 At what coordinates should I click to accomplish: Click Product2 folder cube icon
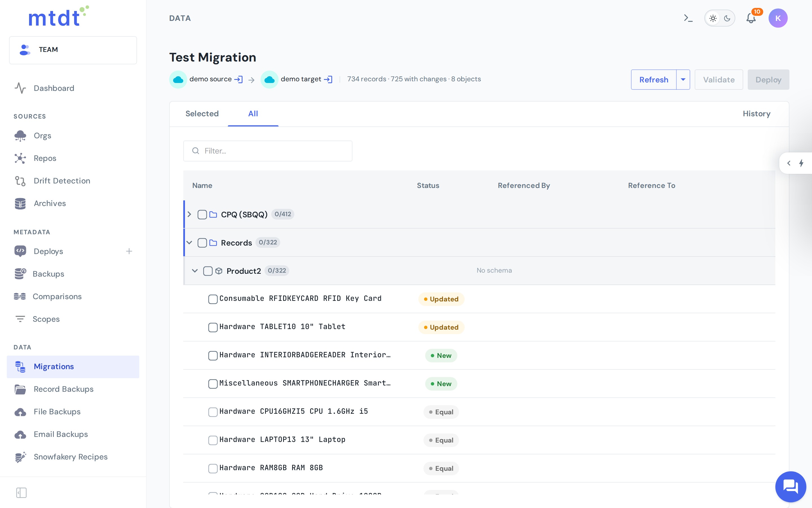coord(219,271)
